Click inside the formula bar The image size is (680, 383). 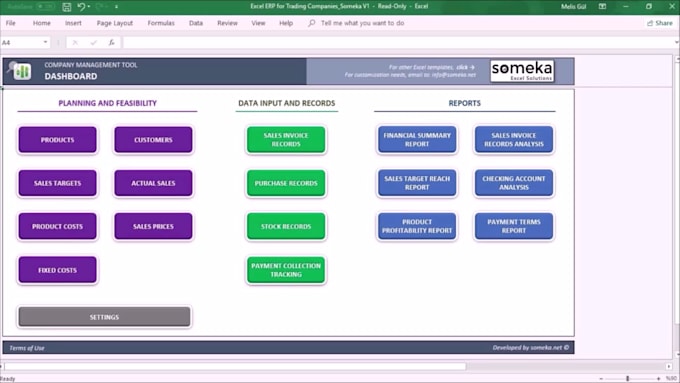[398, 42]
